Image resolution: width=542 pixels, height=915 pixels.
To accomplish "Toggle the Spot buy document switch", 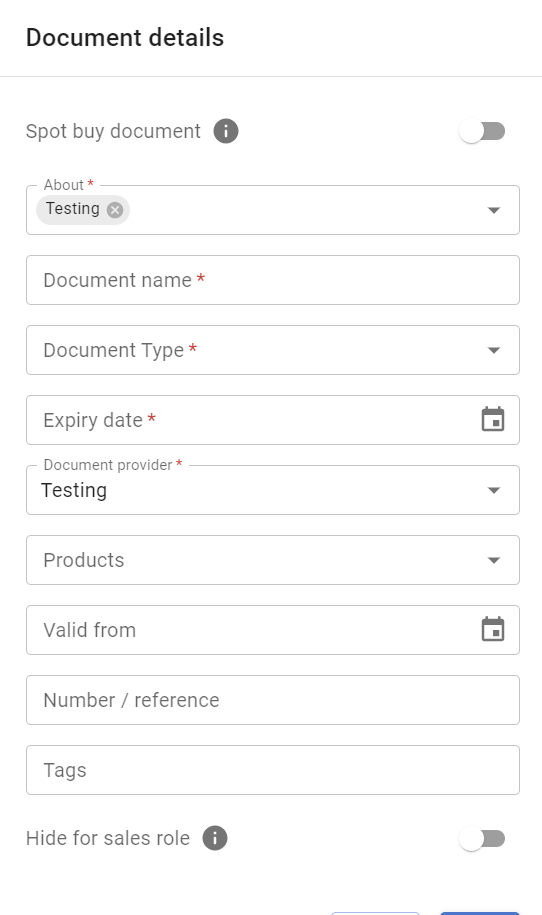I will pyautogui.click(x=482, y=131).
